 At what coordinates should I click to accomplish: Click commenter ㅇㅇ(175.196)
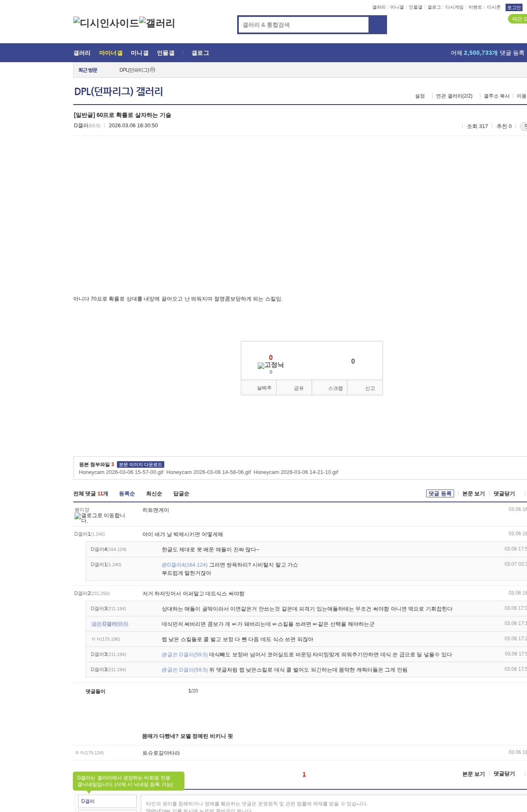tap(106, 639)
